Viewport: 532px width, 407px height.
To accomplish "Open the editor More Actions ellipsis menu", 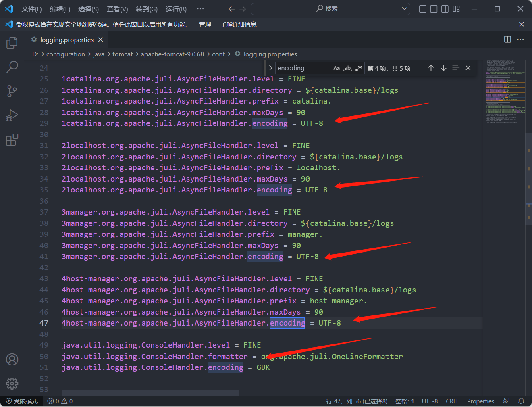I will [520, 40].
